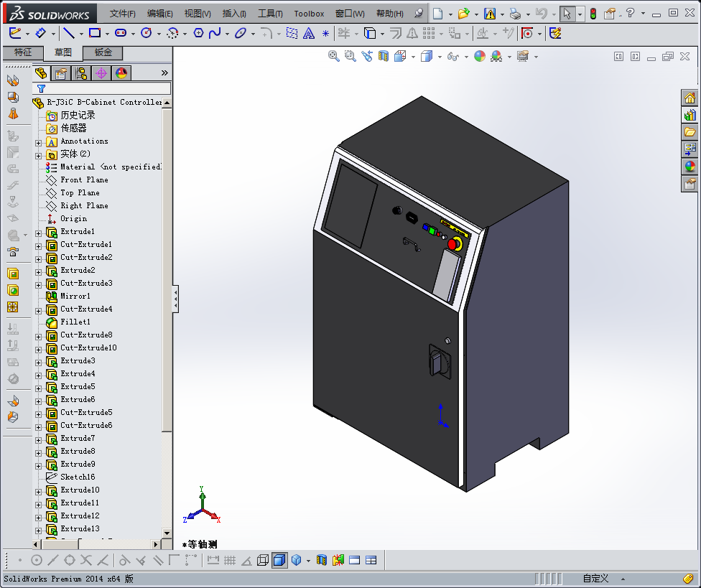Open the 文件(F) menu
The width and height of the screenshot is (701, 588).
[123, 14]
